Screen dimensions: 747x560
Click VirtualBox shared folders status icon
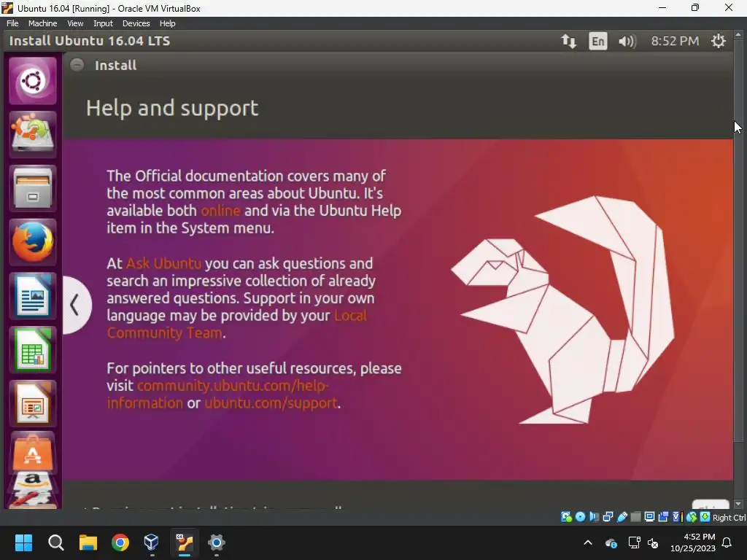[x=635, y=517]
